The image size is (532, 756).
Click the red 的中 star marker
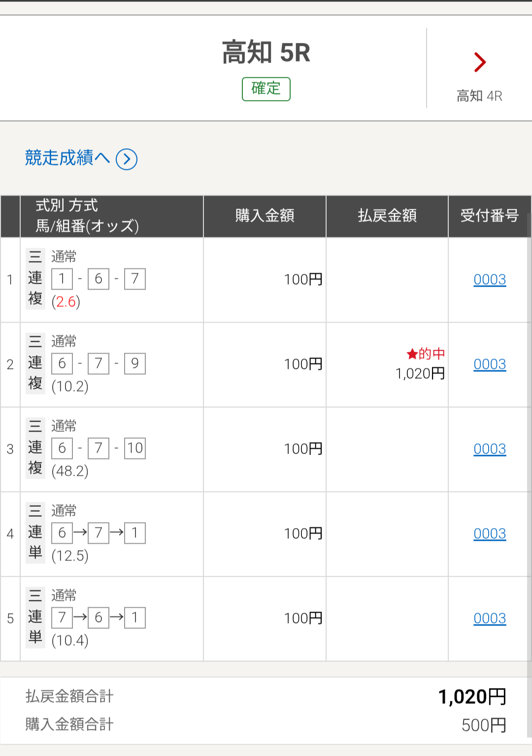[x=412, y=354]
